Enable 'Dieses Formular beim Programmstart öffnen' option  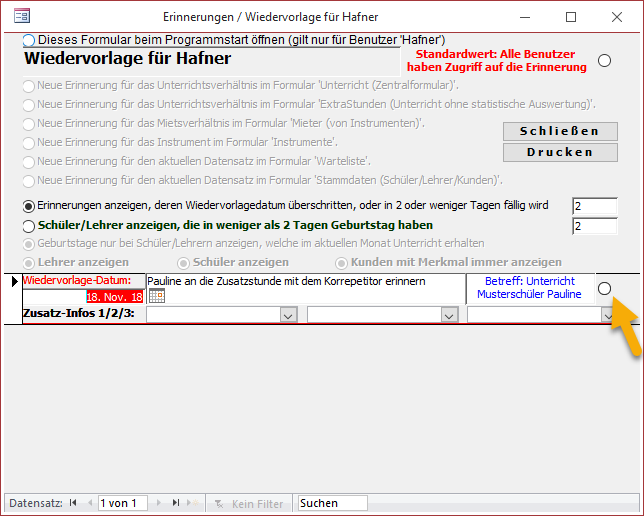point(28,40)
